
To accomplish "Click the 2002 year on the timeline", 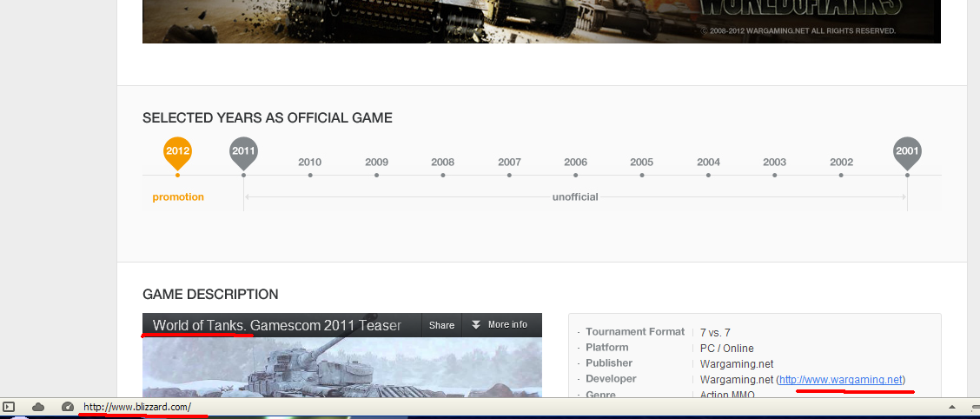I will coord(841,162).
